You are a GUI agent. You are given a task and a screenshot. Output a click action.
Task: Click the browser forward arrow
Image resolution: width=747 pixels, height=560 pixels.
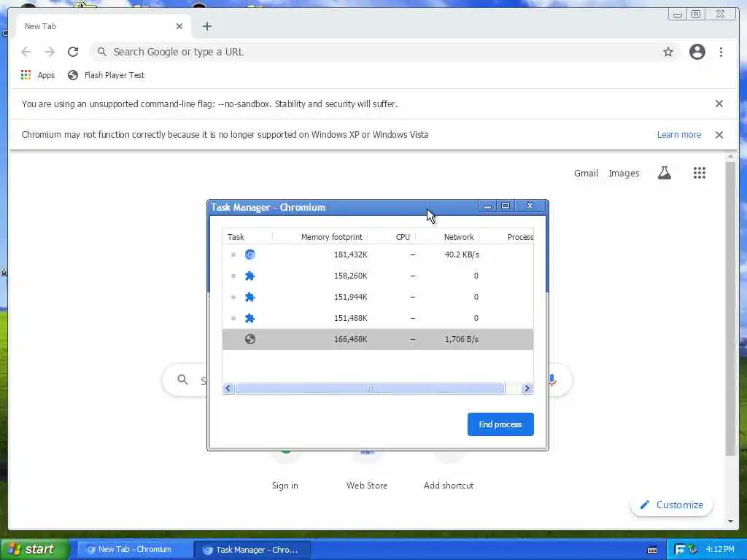[x=50, y=52]
